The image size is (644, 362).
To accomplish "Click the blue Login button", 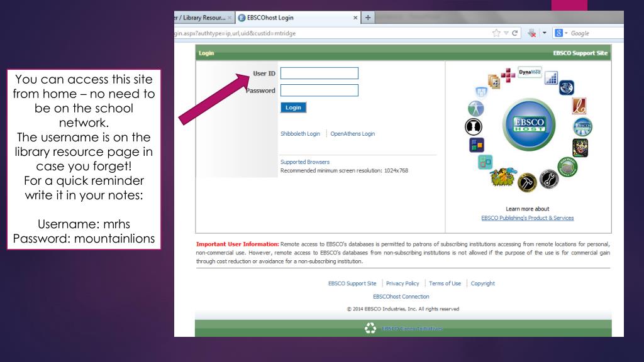I will pyautogui.click(x=293, y=107).
